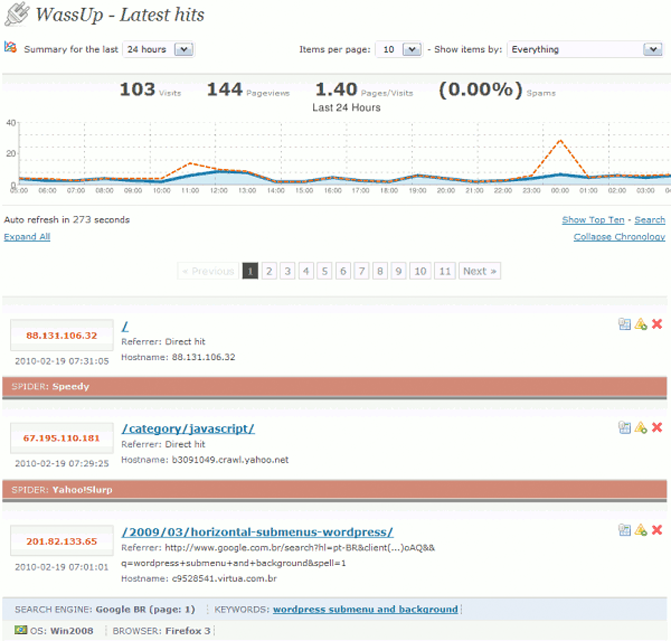671x641 pixels.
Task: Delete the 67.195.110.181 Yahoo crawl record
Action: (x=657, y=427)
